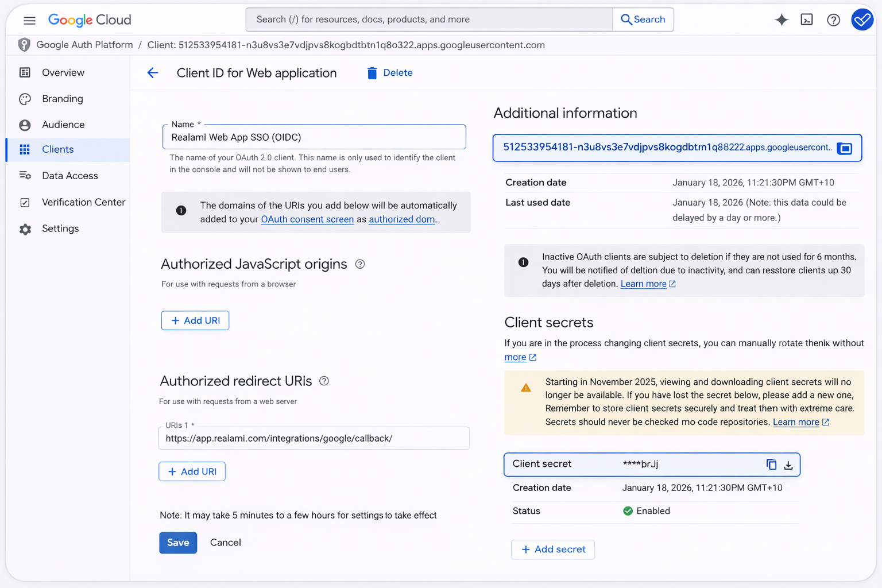Click the back arrow next to Client ID
The height and width of the screenshot is (588, 882).
[x=153, y=73]
